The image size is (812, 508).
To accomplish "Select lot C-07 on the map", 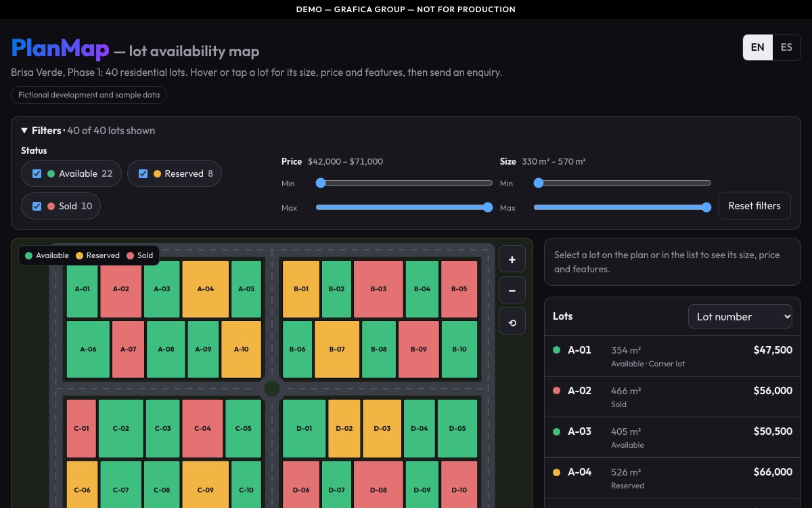I will (x=121, y=485).
